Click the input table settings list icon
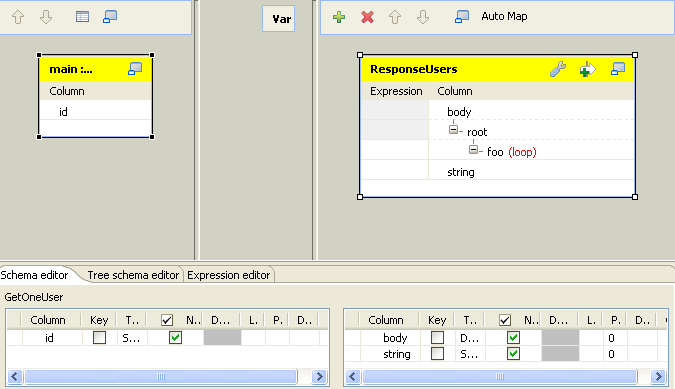 point(82,17)
